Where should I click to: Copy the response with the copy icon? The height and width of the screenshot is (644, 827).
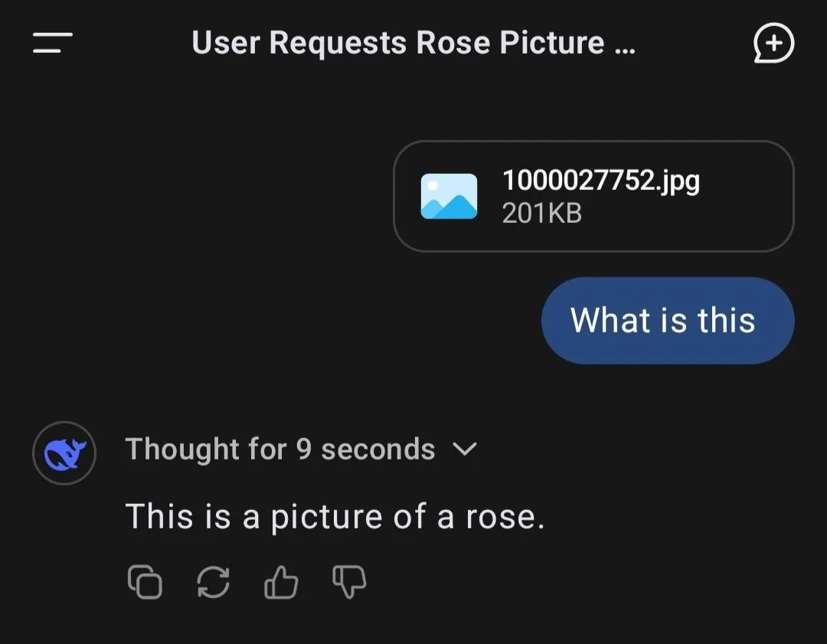(x=145, y=582)
